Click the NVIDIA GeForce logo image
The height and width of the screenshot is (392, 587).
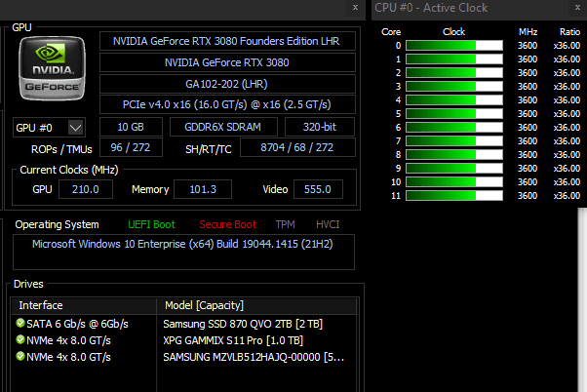pyautogui.click(x=52, y=68)
